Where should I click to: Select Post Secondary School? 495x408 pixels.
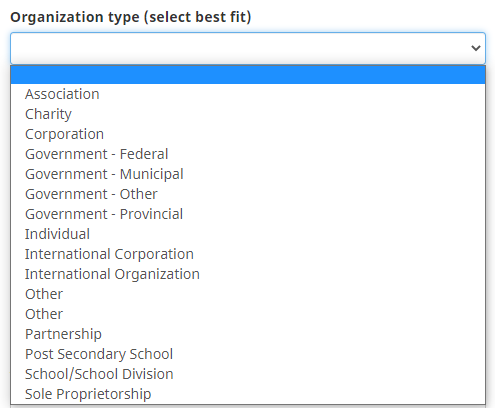coord(248,354)
